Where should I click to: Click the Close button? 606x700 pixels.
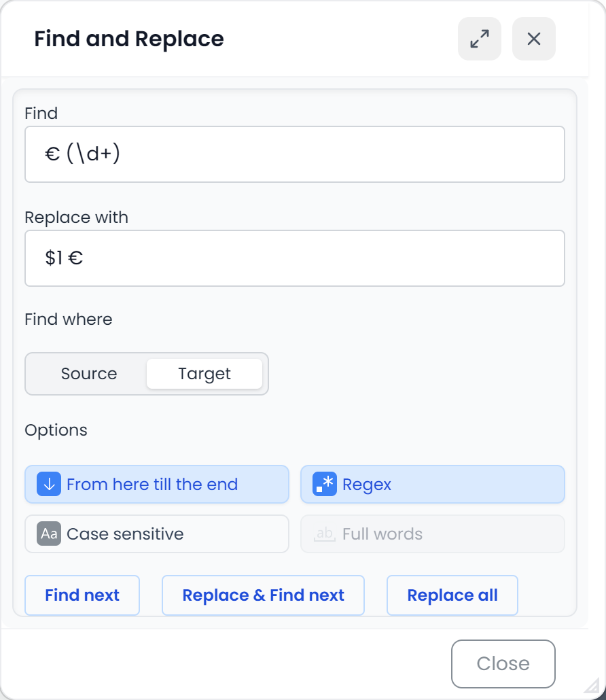coord(503,663)
